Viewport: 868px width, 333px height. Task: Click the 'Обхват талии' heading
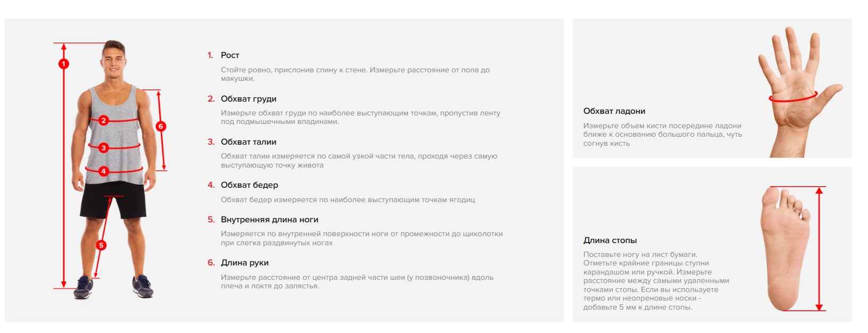[x=248, y=142]
